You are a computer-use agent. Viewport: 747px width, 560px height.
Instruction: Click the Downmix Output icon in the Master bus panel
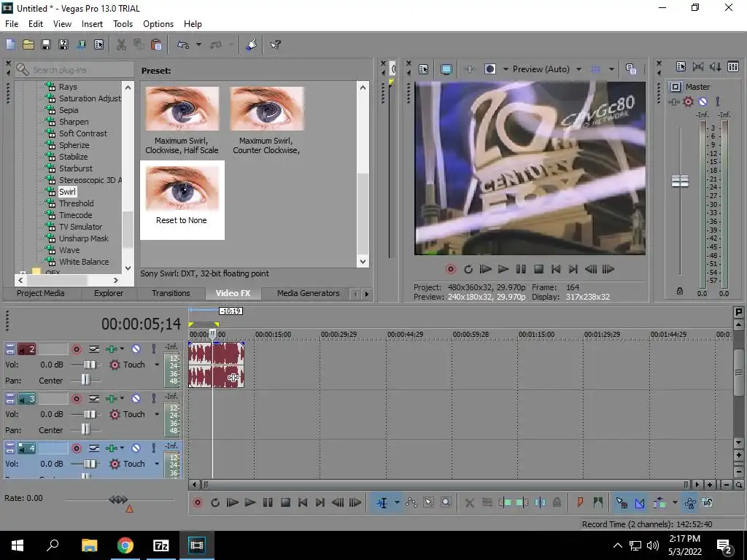698,66
